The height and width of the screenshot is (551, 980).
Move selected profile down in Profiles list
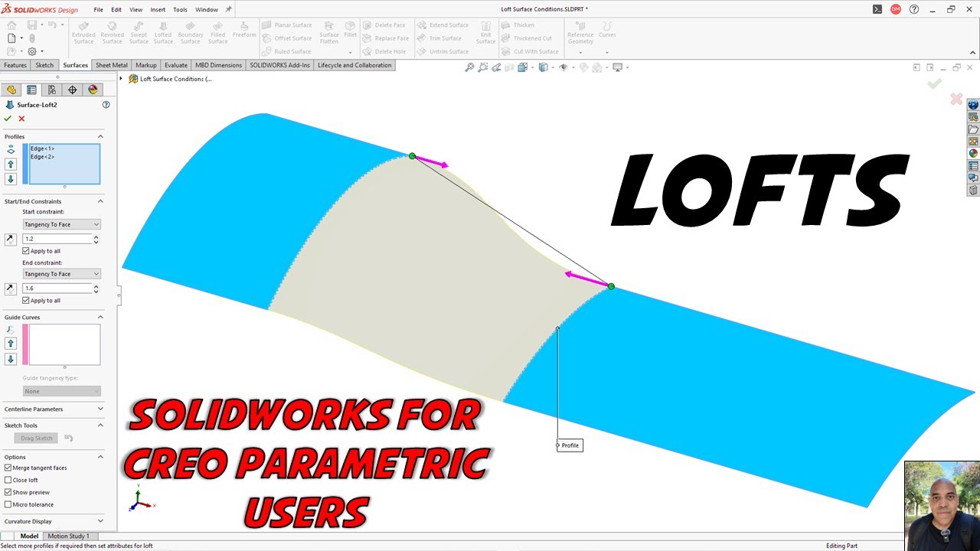click(x=11, y=179)
